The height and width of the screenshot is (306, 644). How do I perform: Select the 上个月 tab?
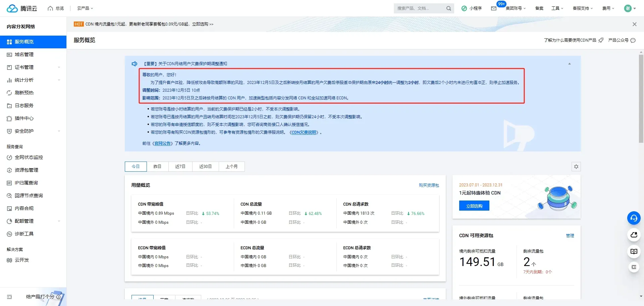click(231, 167)
